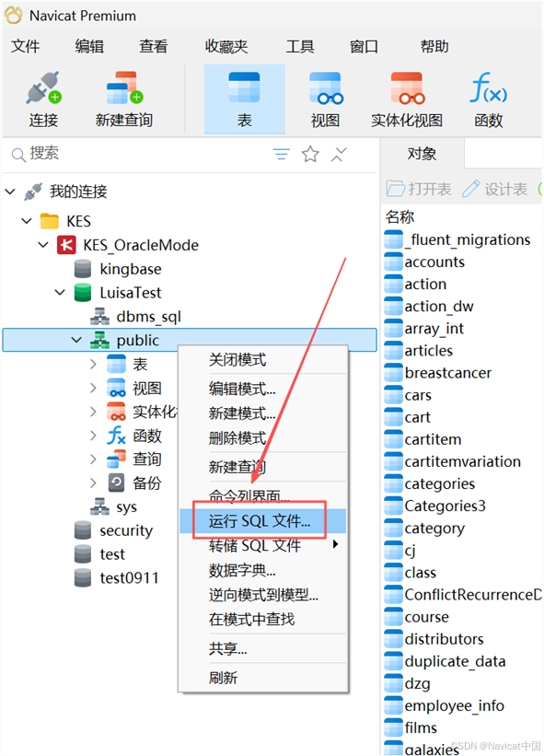Click the Query (查询) node icon
The width and height of the screenshot is (544, 756).
116,459
